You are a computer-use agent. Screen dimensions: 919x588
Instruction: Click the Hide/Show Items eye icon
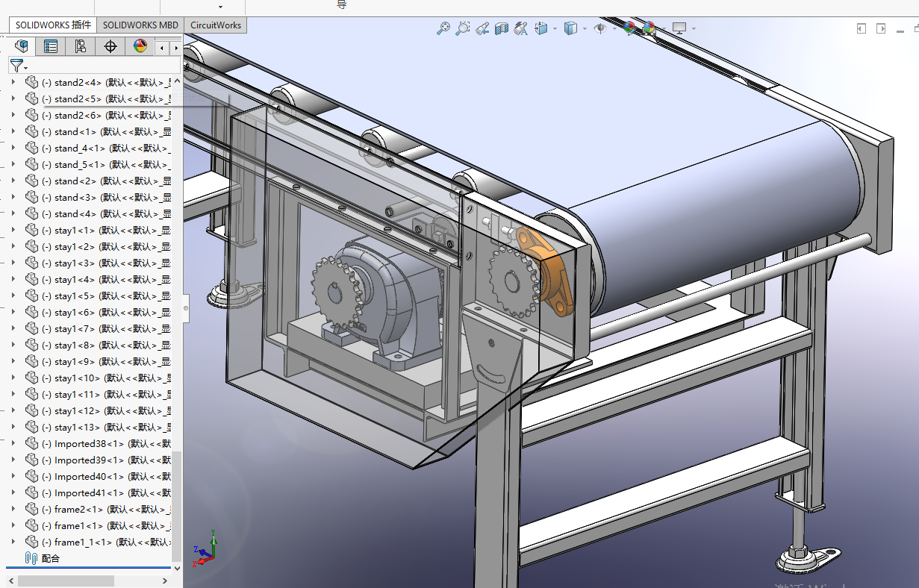click(x=599, y=28)
